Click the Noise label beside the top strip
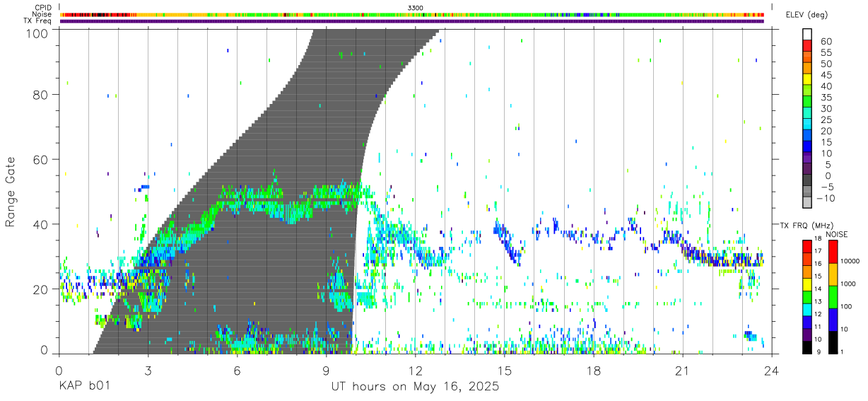Image resolution: width=868 pixels, height=401 pixels. tap(42, 14)
